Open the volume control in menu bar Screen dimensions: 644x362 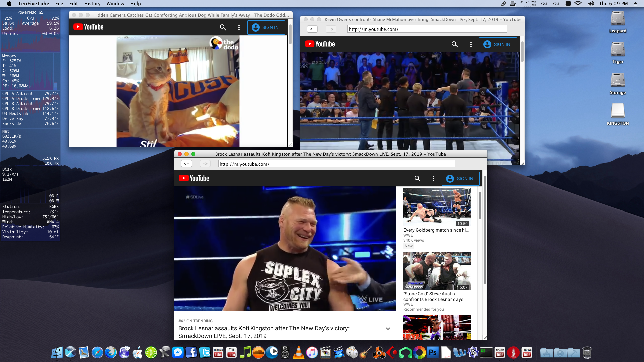[591, 4]
